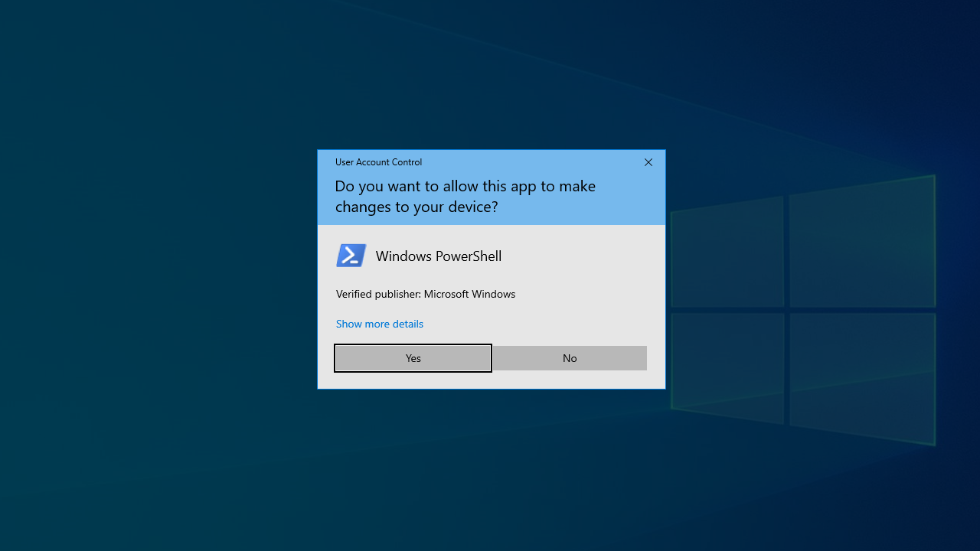
Task: Click the Verified publisher: Microsoft Windows text
Action: (x=426, y=294)
